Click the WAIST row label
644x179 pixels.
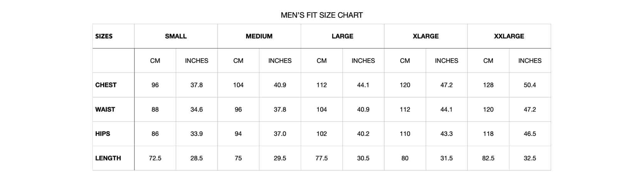click(105, 109)
